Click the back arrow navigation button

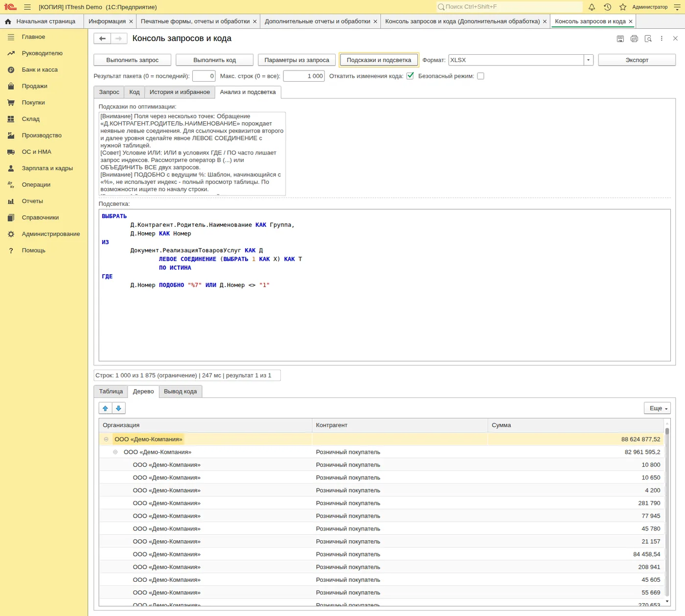[x=102, y=39]
